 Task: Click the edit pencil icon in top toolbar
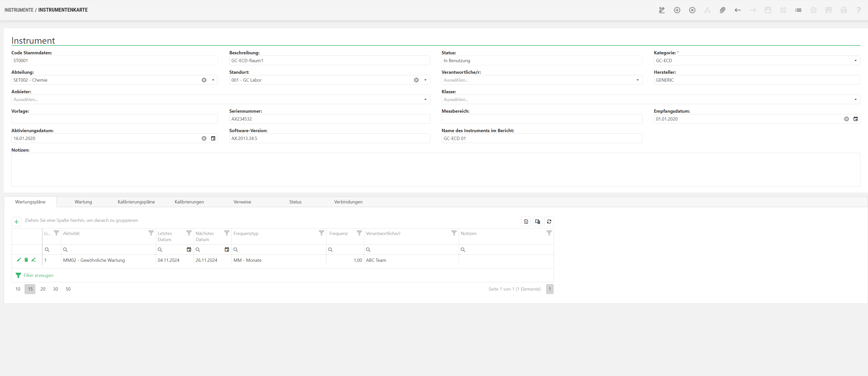(662, 10)
